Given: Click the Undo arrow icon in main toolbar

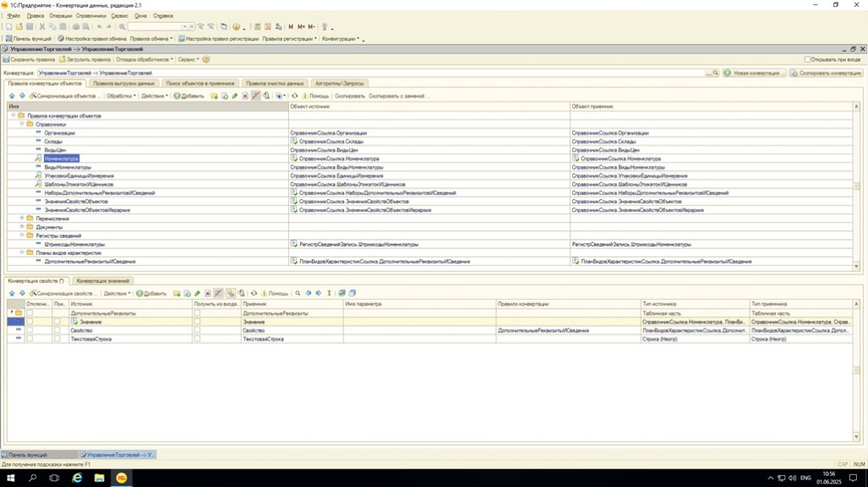Looking at the screenshot, I should coord(99,26).
